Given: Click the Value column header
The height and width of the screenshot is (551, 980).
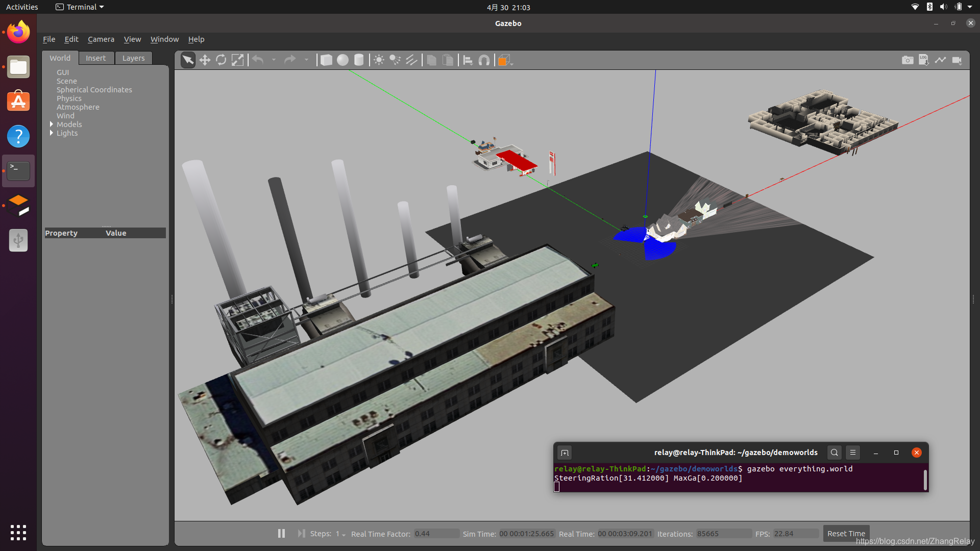Looking at the screenshot, I should click(x=116, y=233).
